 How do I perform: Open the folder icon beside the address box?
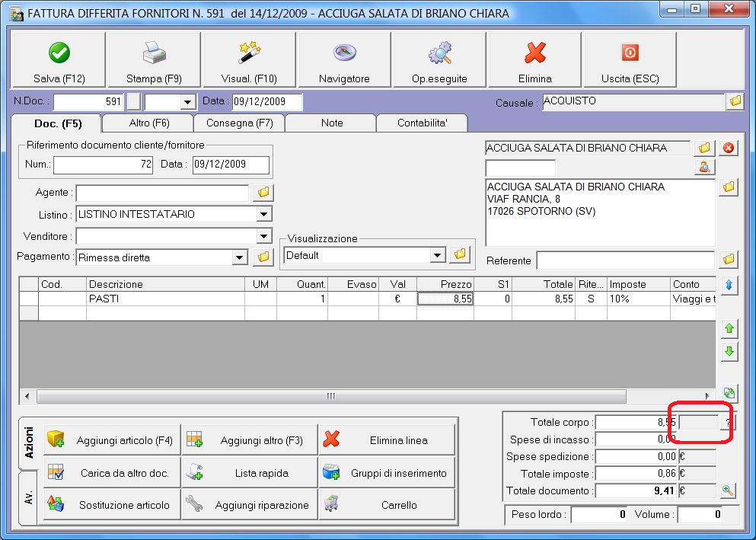click(x=729, y=187)
